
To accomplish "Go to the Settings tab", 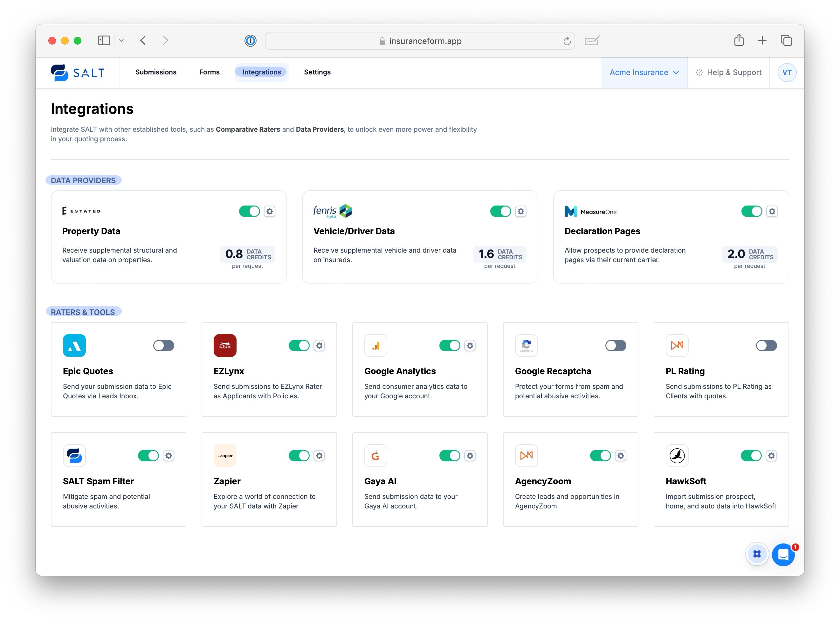I will click(317, 72).
